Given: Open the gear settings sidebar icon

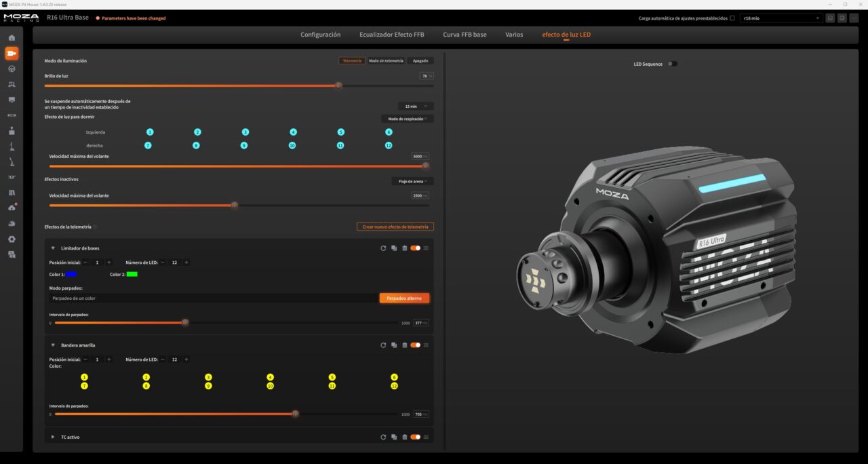Looking at the screenshot, I should (12, 239).
